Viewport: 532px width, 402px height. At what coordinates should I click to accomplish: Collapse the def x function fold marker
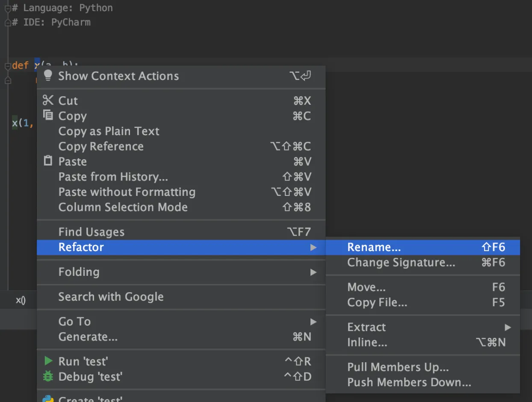point(7,66)
